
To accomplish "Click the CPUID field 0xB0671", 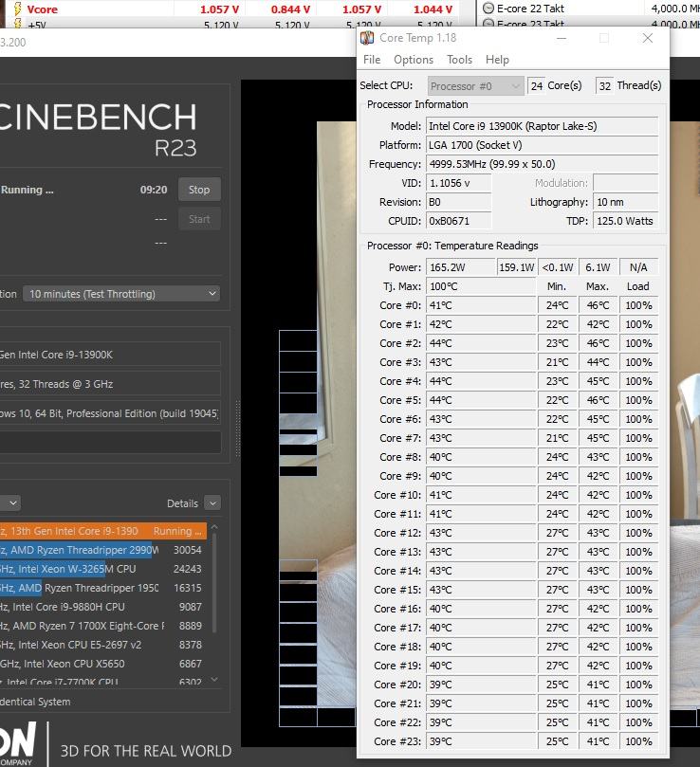I will (x=458, y=221).
